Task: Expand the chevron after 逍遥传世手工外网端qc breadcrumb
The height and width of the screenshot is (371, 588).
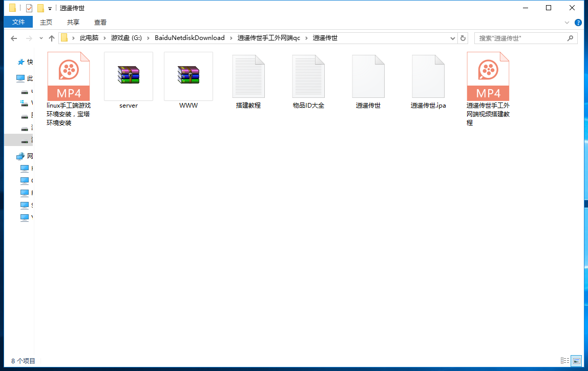Action: (x=306, y=38)
